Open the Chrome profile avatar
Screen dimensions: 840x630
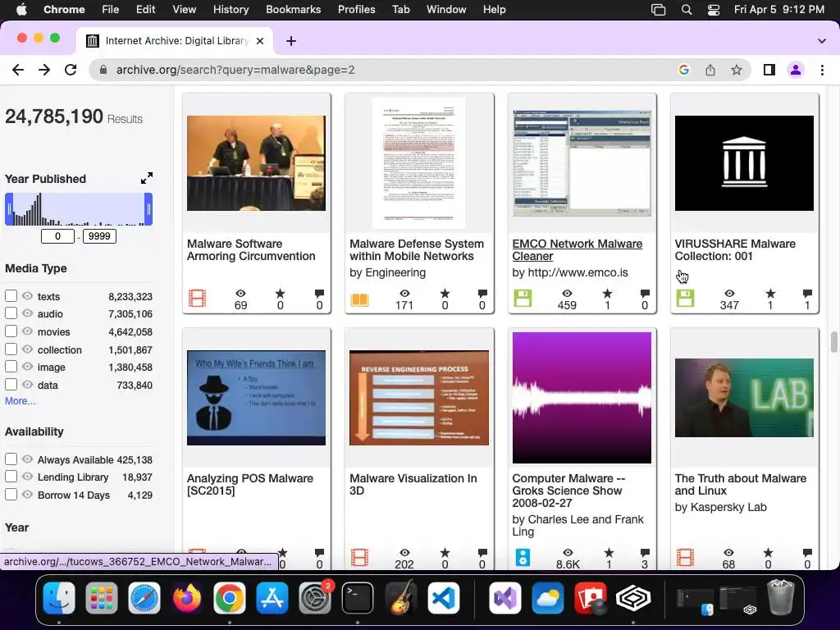796,70
